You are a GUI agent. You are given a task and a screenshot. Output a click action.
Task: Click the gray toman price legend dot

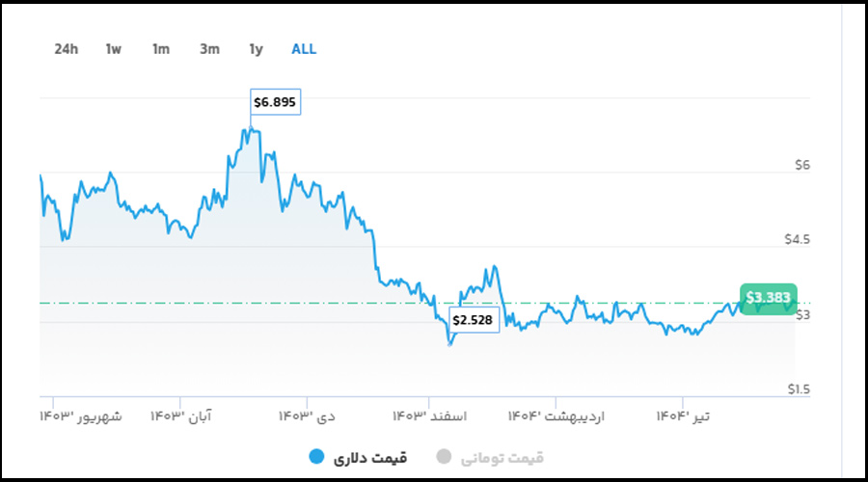[x=444, y=457]
